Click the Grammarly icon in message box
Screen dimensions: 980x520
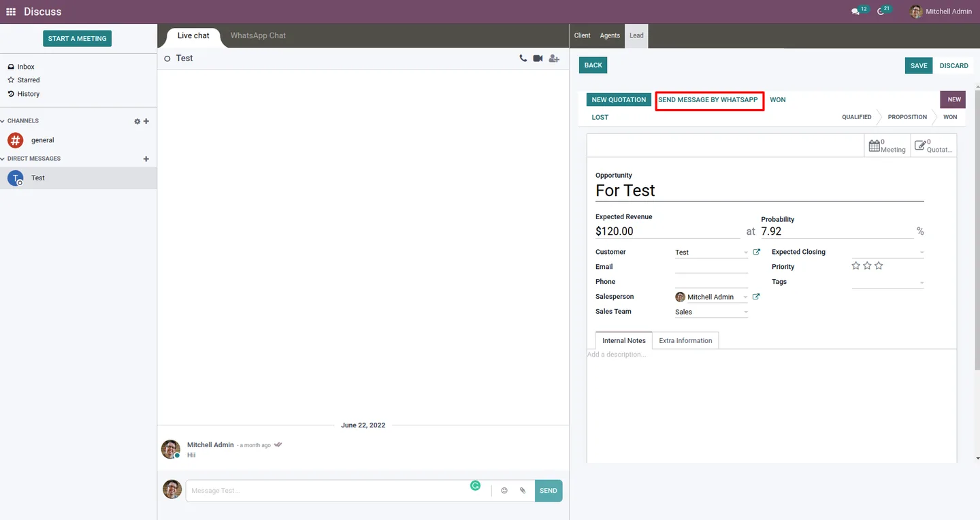point(476,485)
